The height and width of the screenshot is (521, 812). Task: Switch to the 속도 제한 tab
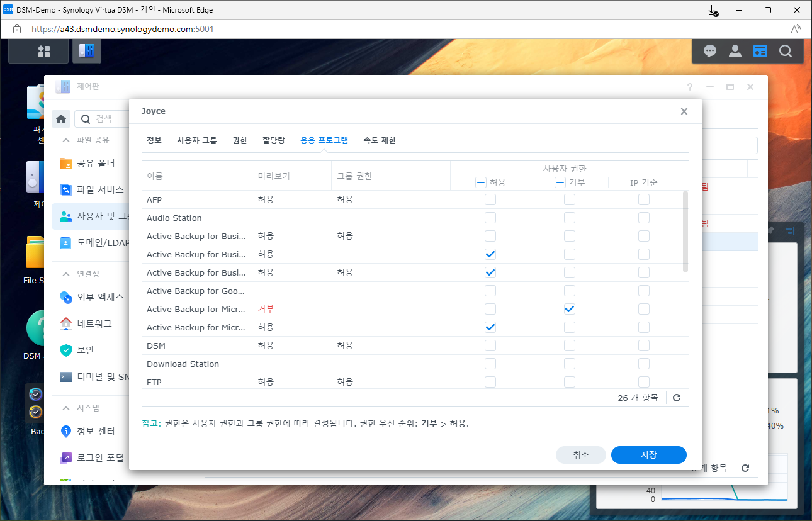[380, 141]
